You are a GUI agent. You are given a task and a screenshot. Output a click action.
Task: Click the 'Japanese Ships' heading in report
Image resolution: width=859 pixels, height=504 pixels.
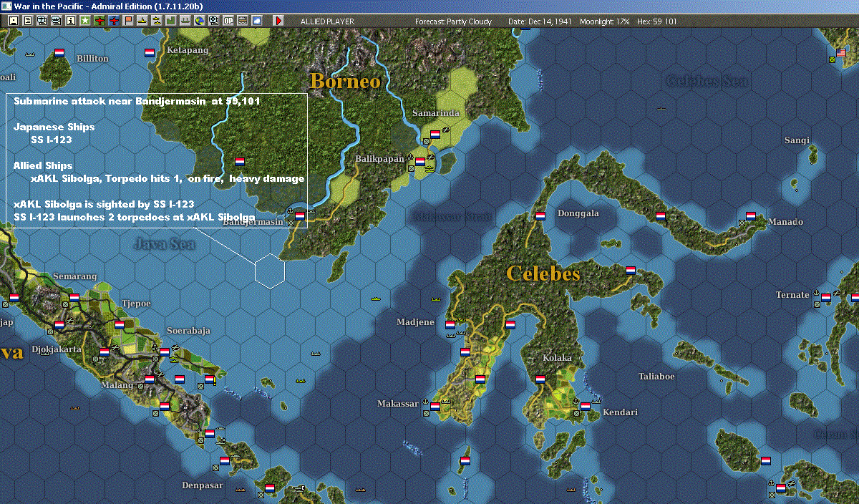[54, 127]
